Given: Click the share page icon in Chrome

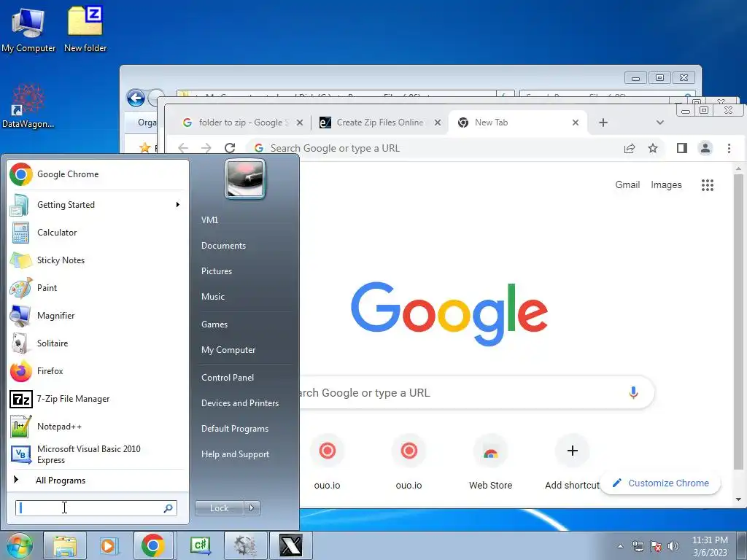Looking at the screenshot, I should (630, 148).
